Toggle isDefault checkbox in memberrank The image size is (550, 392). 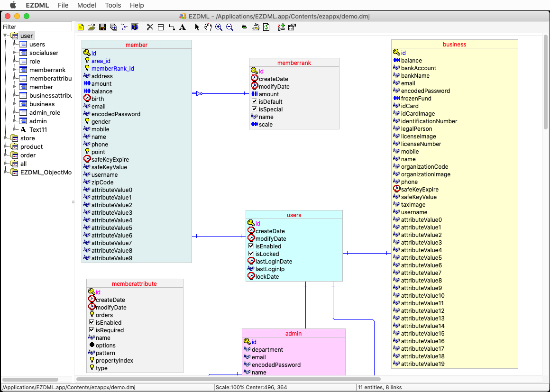tap(255, 101)
